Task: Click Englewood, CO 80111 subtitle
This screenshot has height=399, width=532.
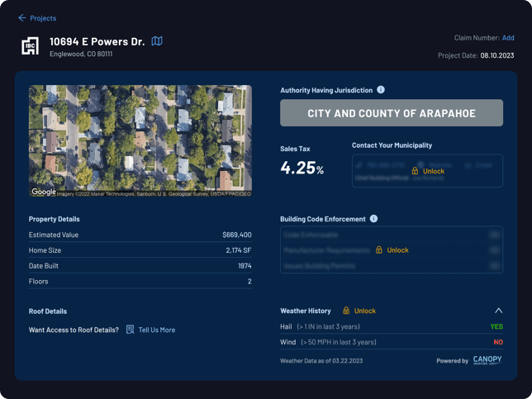Action: [81, 54]
